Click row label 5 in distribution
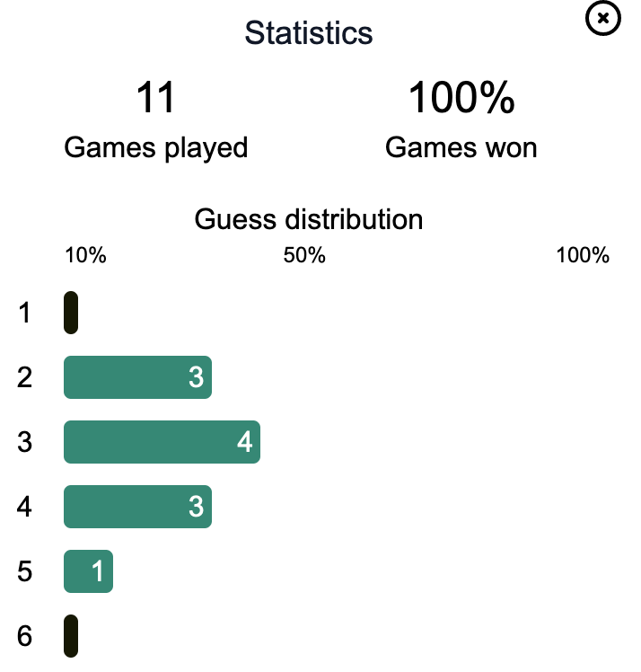 [24, 571]
